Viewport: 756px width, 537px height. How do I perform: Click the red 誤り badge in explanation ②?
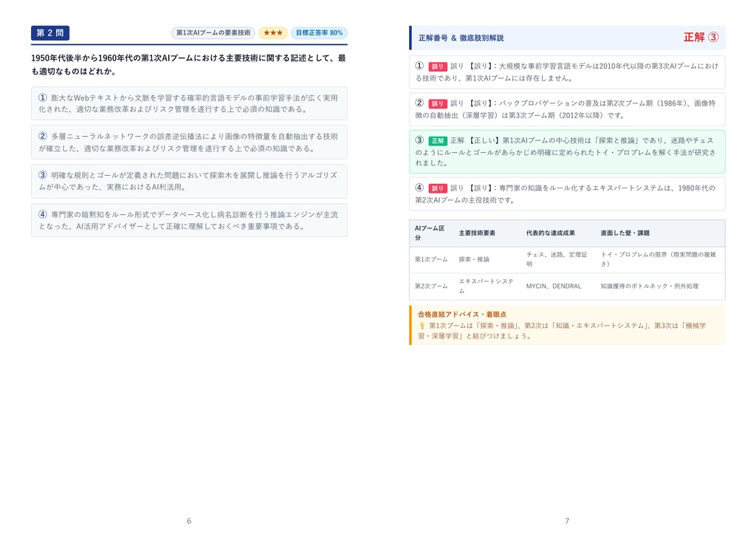(x=437, y=103)
